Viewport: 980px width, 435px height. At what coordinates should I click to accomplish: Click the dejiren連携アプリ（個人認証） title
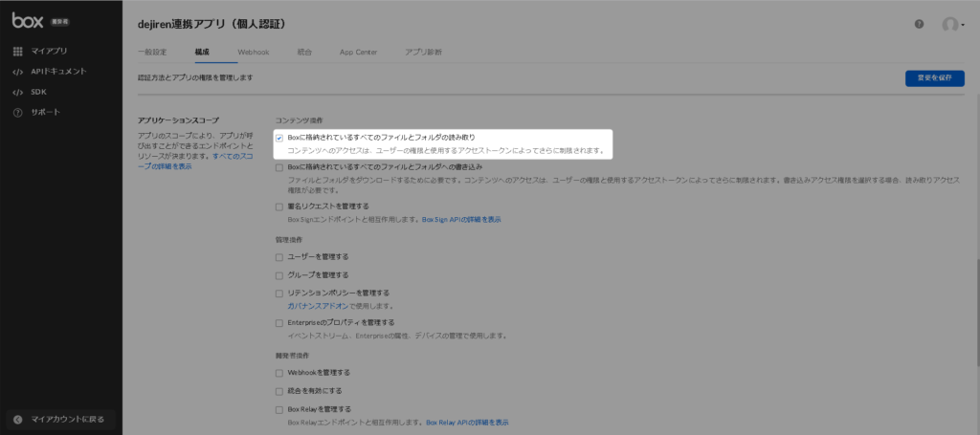pos(212,24)
